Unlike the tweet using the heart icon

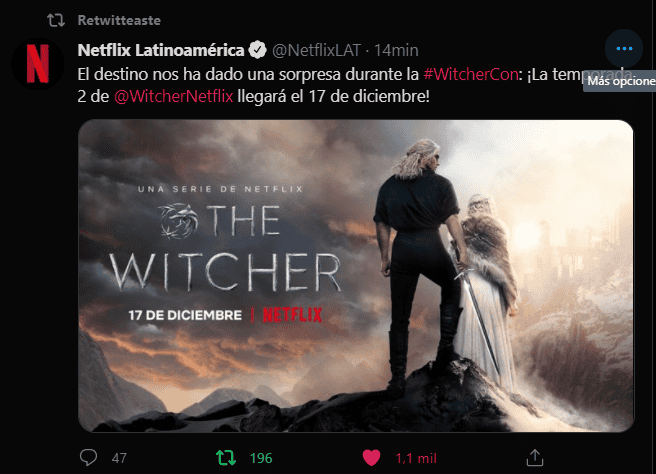coord(371,458)
